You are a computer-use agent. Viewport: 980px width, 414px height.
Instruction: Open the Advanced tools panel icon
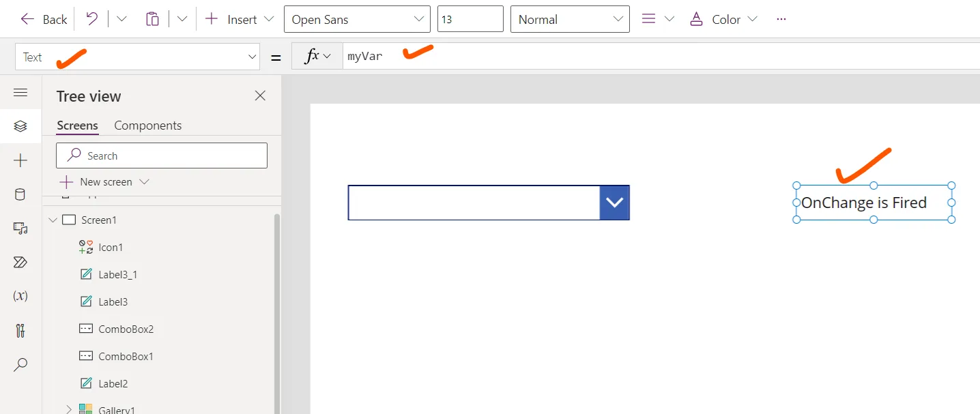[x=20, y=330]
